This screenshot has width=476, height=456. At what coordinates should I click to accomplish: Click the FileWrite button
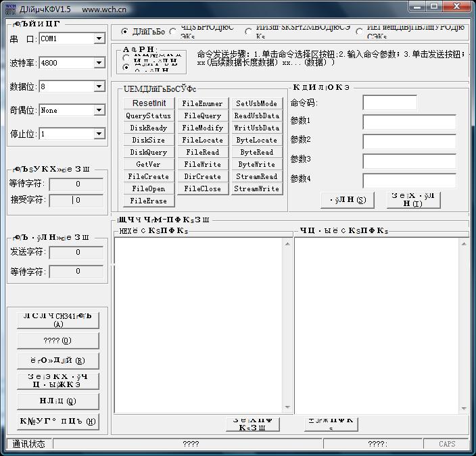203,164
